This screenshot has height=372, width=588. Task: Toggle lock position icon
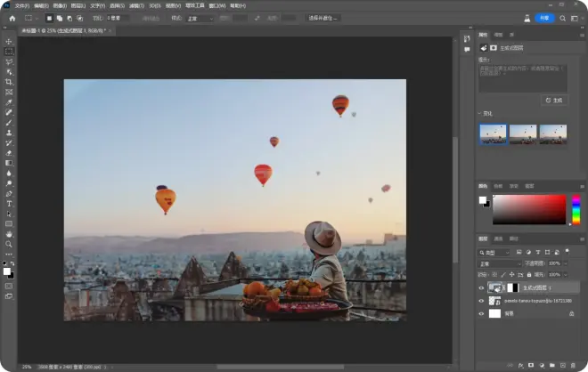(512, 275)
